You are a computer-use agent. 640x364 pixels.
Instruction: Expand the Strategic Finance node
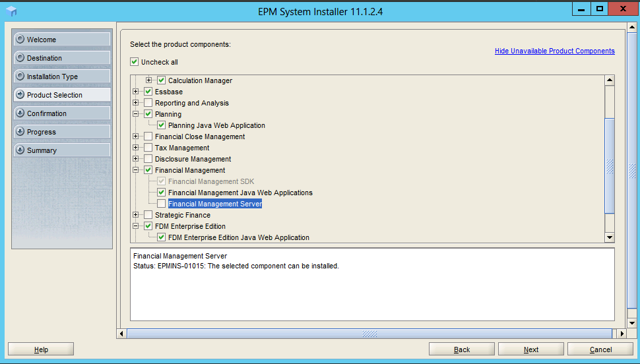[135, 215]
